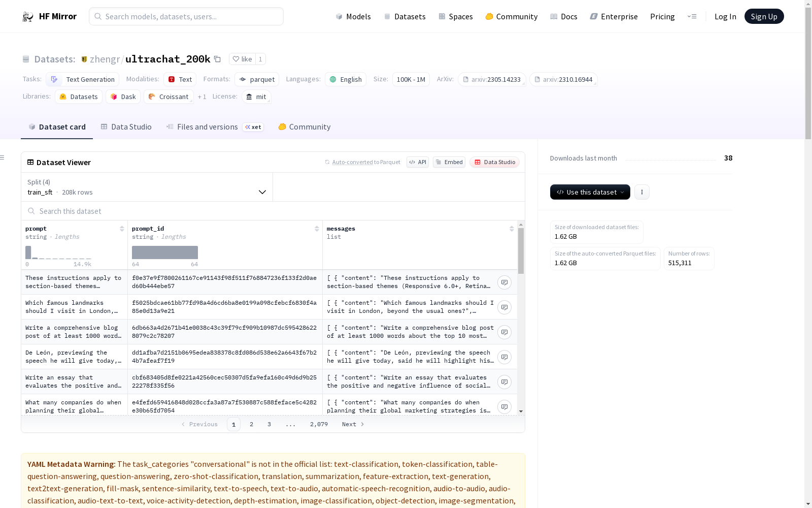Go to Spaces in the top navigation

pos(456,17)
